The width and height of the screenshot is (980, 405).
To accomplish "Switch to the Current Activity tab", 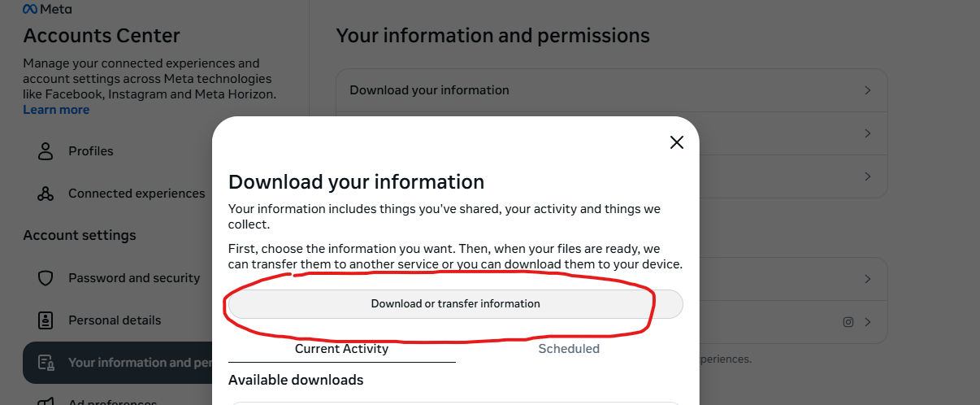I will click(x=341, y=349).
